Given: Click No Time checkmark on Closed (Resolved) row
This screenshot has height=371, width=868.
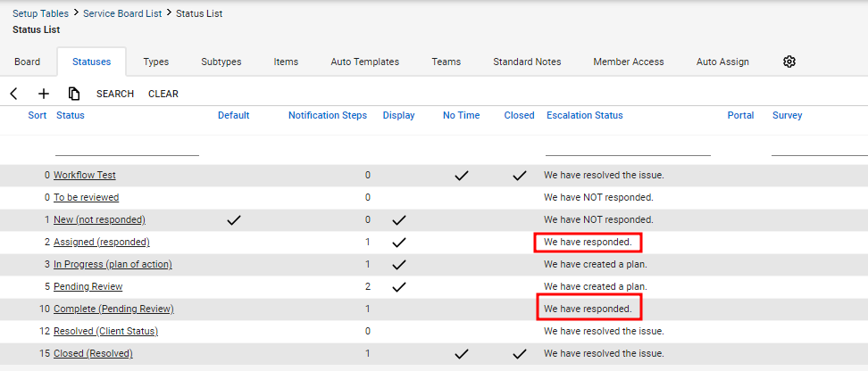Looking at the screenshot, I should pos(461,354).
